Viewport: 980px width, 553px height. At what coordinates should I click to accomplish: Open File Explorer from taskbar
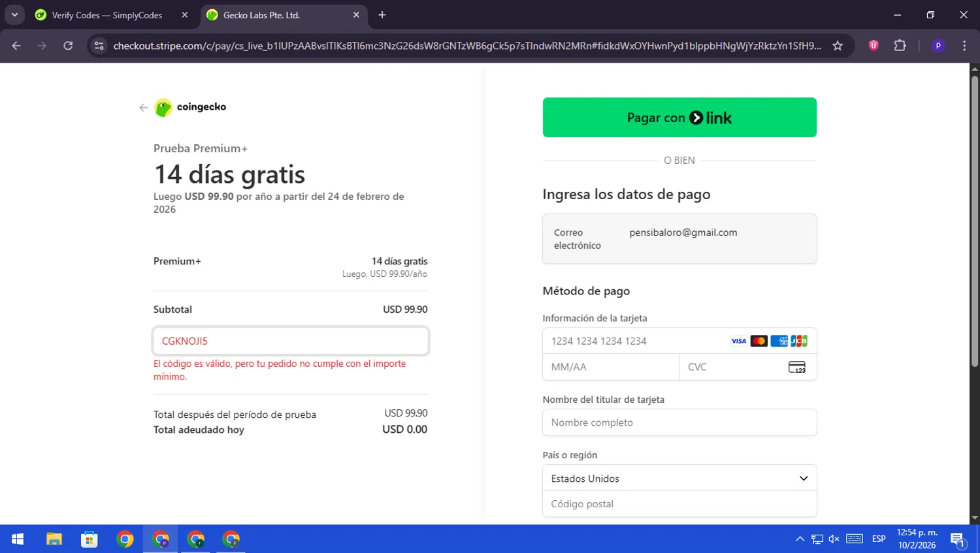54,539
